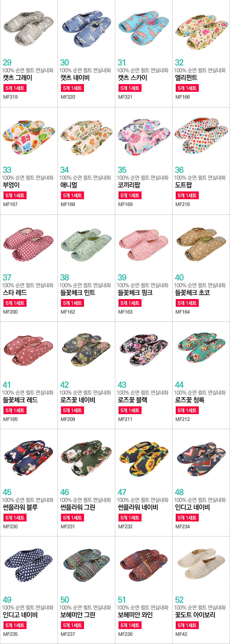
Task: Click 5개 1세트 badge under 인디고 네이비 MF234
Action: pos(187,518)
